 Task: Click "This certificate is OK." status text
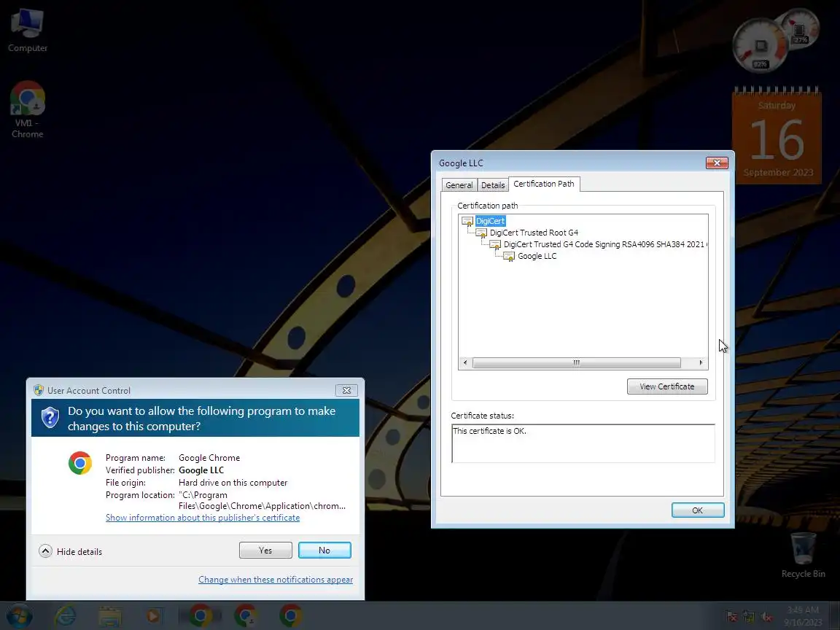(x=490, y=431)
